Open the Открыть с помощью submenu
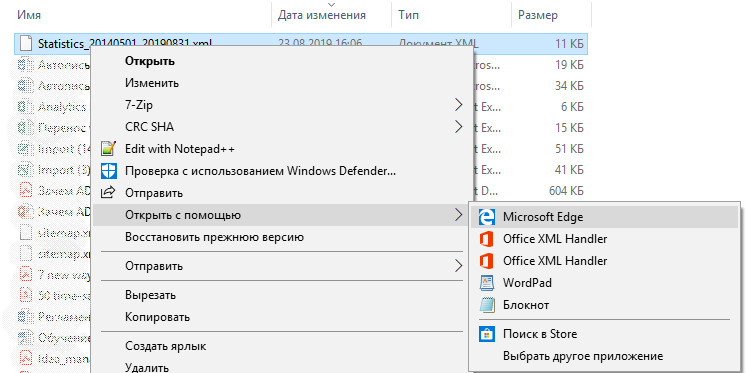This screenshot has height=373, width=746. click(281, 215)
